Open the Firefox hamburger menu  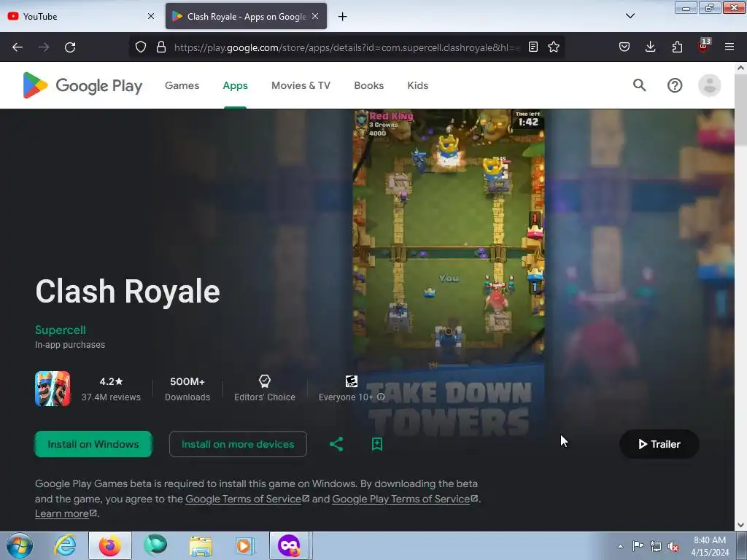point(729,47)
